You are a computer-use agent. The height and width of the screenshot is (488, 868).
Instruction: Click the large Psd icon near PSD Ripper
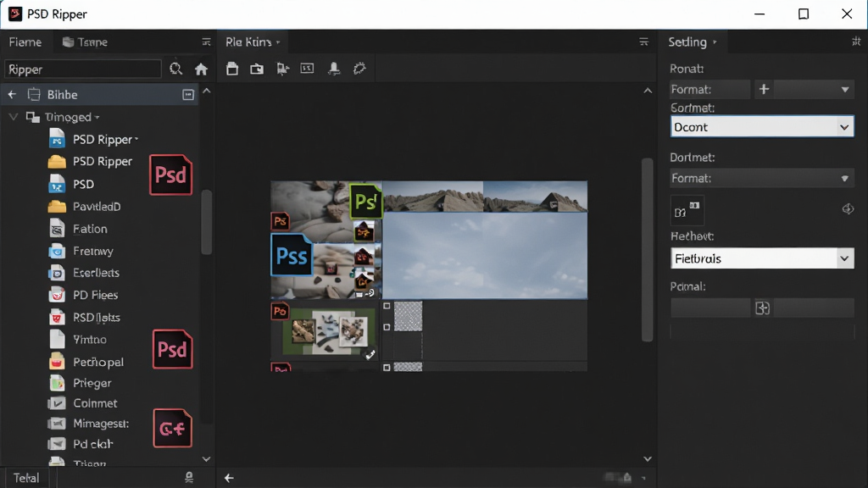[x=171, y=175]
